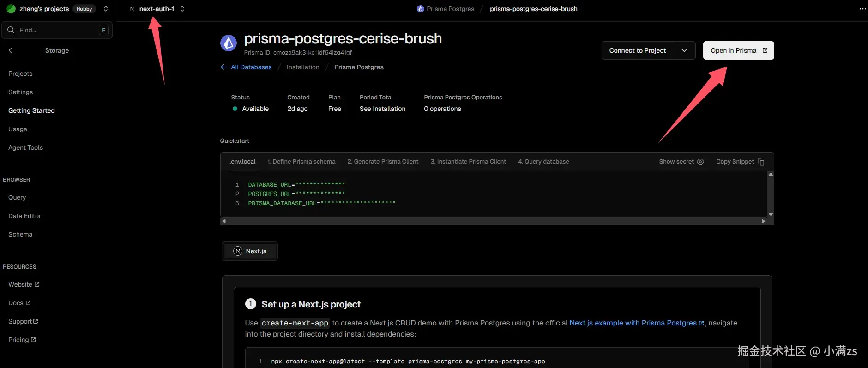This screenshot has width=868, height=368.
Task: Open the Docs resource link
Action: (19, 303)
